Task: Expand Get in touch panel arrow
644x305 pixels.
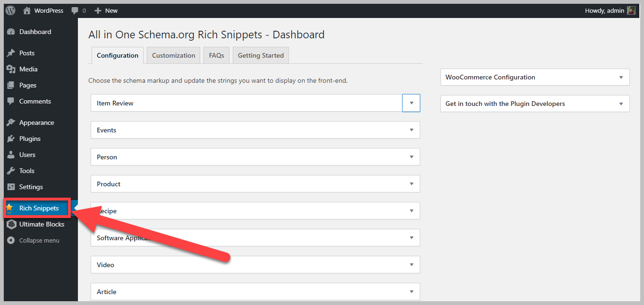Action: click(x=621, y=104)
